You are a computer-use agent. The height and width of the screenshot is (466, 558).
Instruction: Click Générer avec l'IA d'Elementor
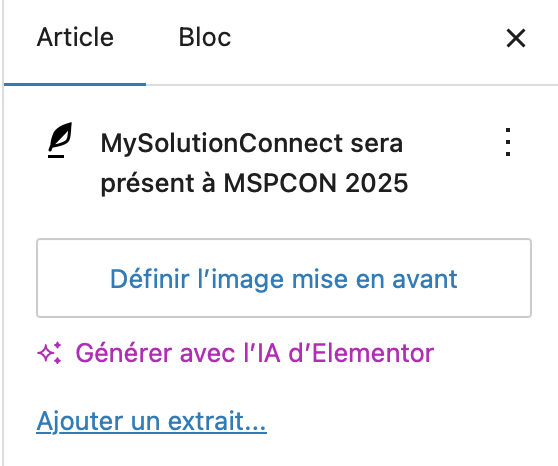(x=255, y=353)
